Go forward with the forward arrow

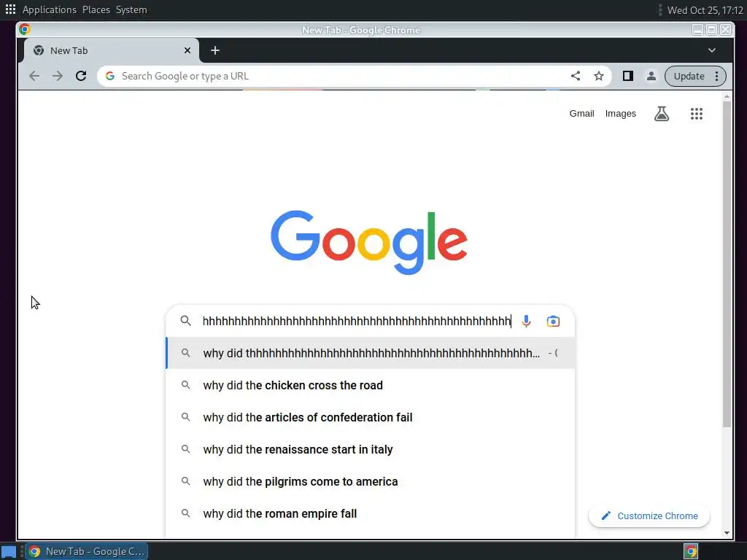click(58, 76)
